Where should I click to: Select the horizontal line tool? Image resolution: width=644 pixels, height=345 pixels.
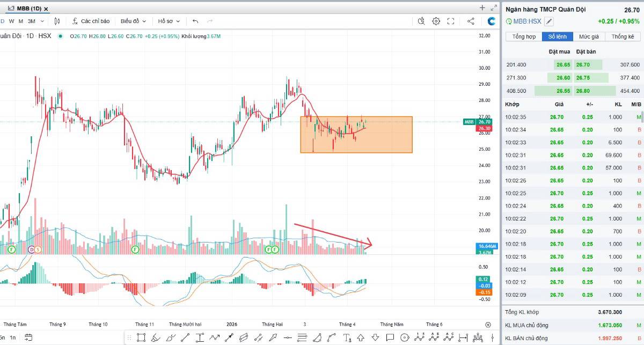[288, 337]
